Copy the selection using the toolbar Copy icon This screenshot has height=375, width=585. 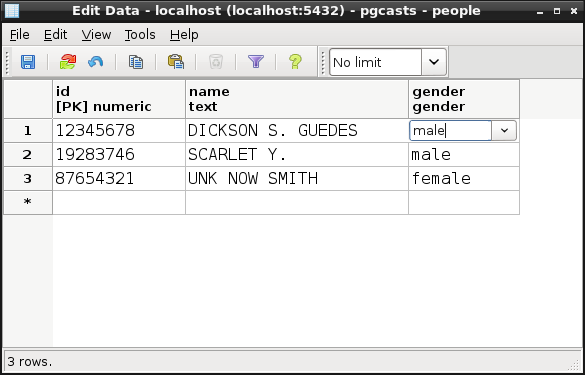[x=136, y=62]
